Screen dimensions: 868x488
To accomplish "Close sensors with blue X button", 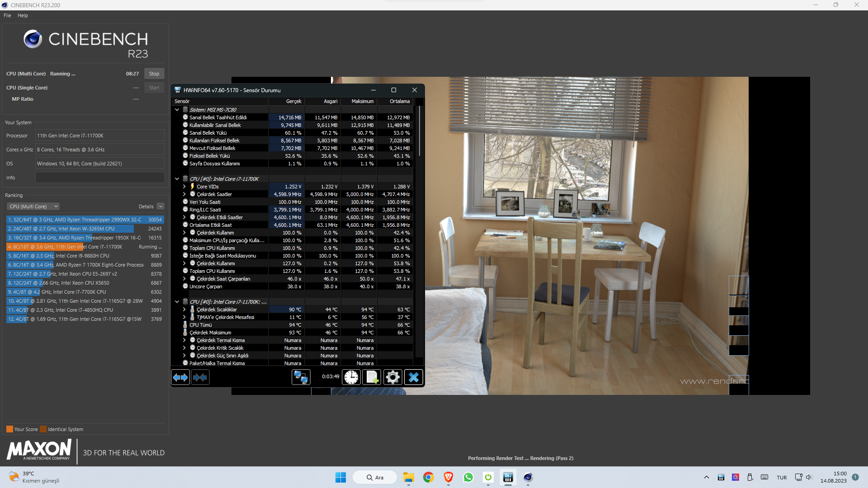I will pos(413,377).
